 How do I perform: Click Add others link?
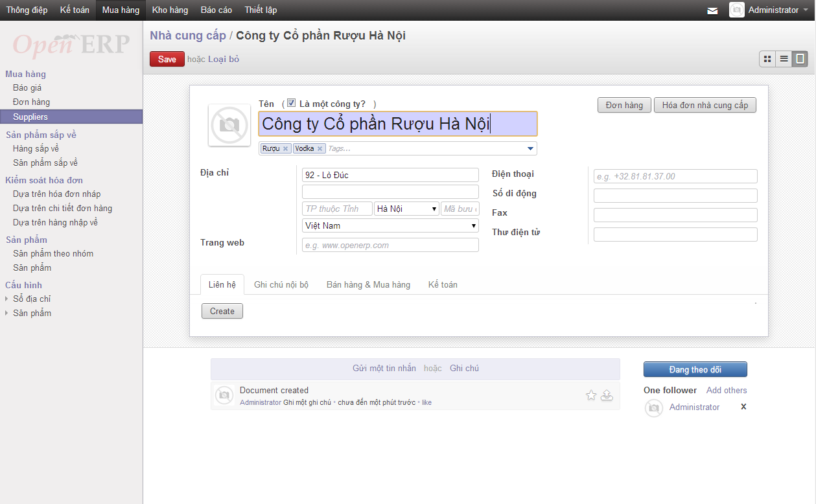point(727,390)
